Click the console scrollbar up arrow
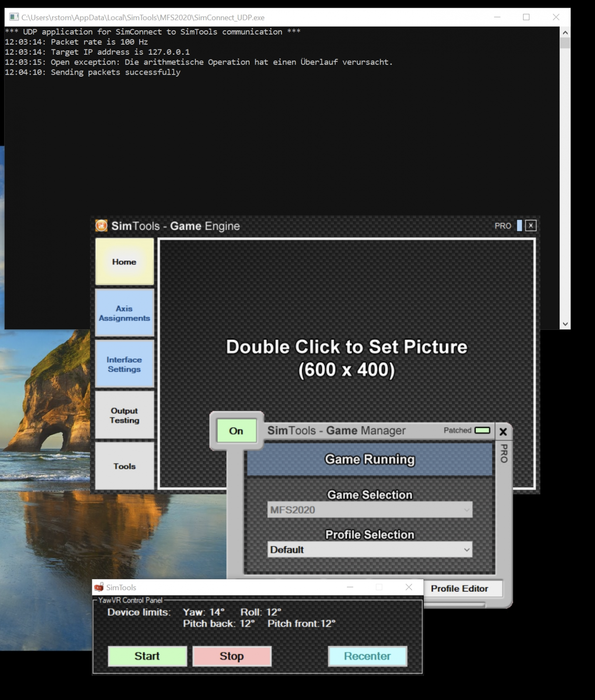This screenshot has width=595, height=700. click(565, 32)
